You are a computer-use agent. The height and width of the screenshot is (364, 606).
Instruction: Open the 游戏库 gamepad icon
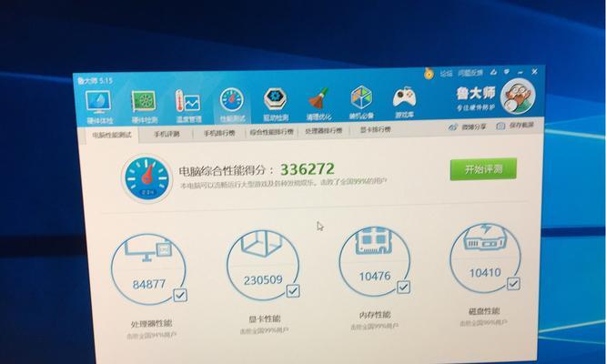pyautogui.click(x=404, y=97)
